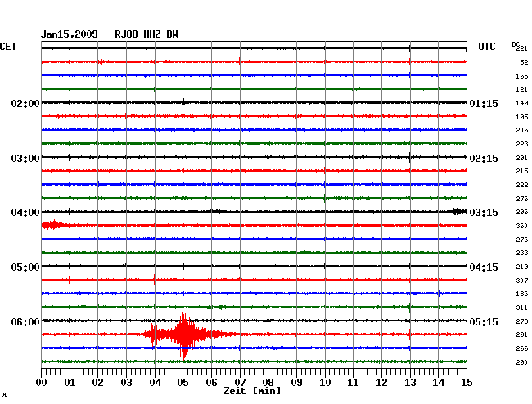The height and width of the screenshot is (404, 532).
Task: Click minute tick label 13 on axis
Action: pos(410,383)
